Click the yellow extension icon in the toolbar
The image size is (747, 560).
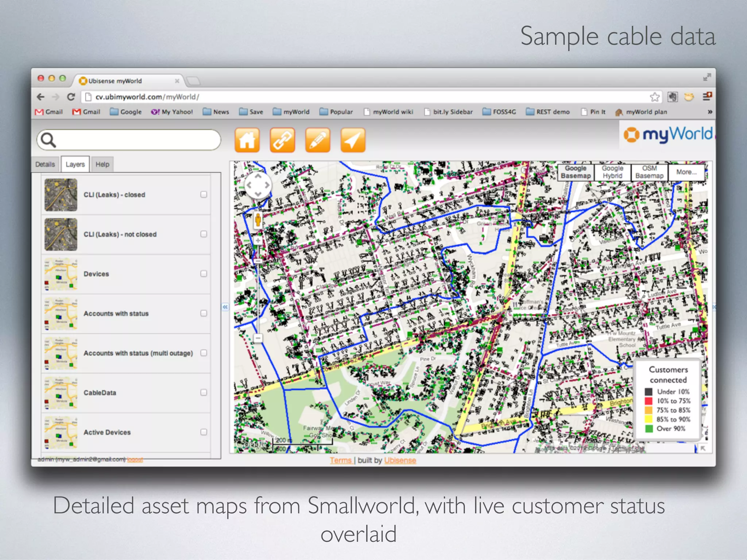689,97
